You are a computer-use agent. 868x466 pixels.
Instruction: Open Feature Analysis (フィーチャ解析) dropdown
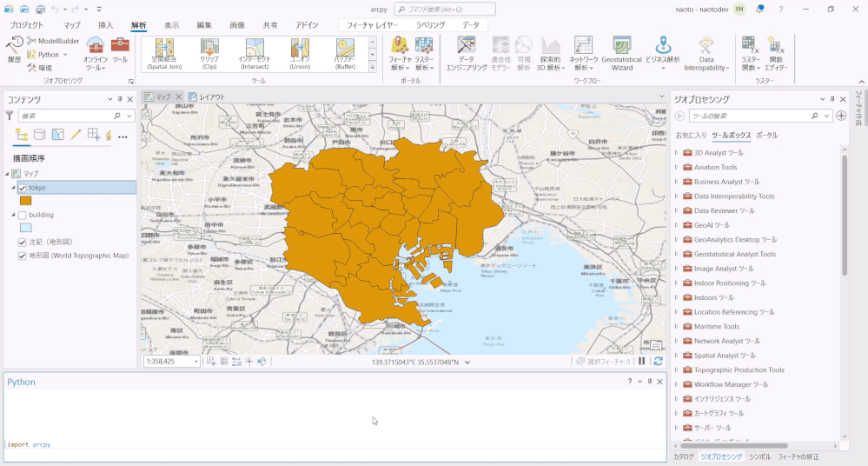(x=400, y=54)
